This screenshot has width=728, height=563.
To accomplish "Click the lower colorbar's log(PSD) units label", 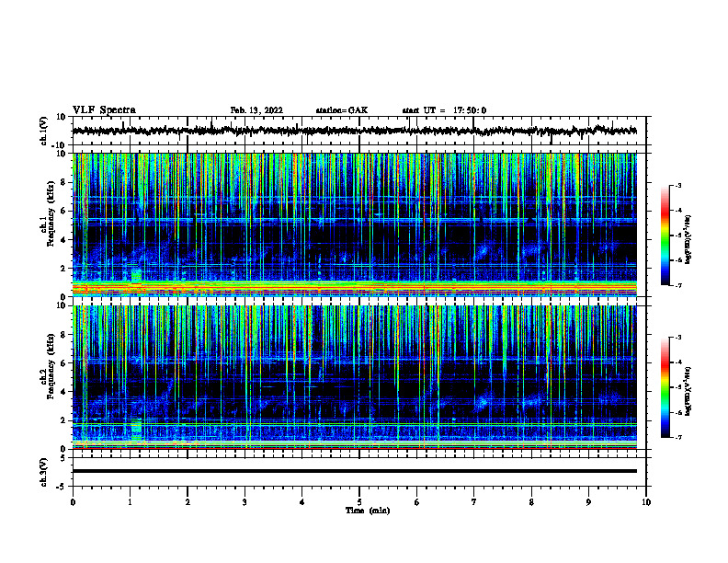I will [x=688, y=390].
